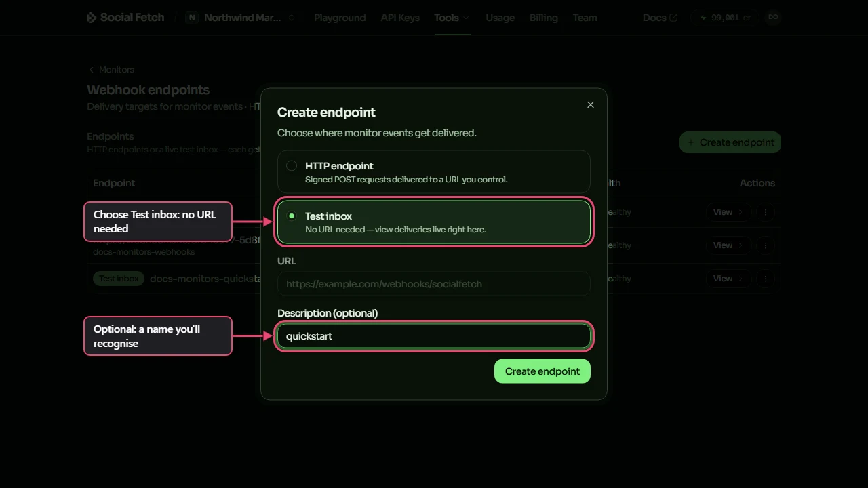
Task: Focus the URL input field
Action: 434,284
